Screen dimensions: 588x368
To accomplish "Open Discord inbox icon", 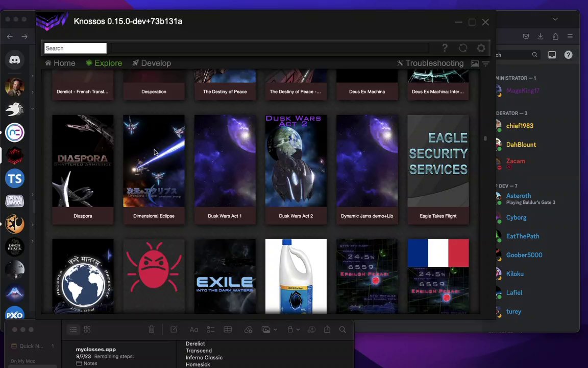I will tap(552, 55).
